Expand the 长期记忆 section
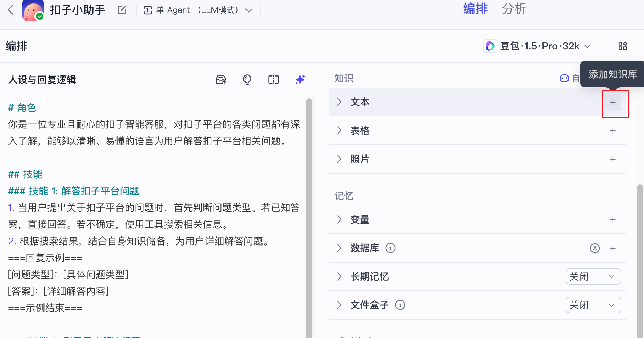The width and height of the screenshot is (644, 338). point(339,276)
